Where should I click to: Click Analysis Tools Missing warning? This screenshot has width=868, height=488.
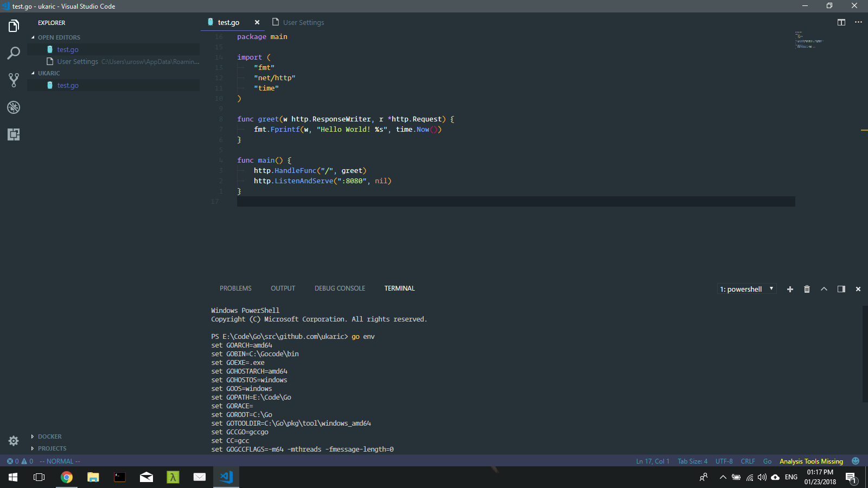pos(811,461)
